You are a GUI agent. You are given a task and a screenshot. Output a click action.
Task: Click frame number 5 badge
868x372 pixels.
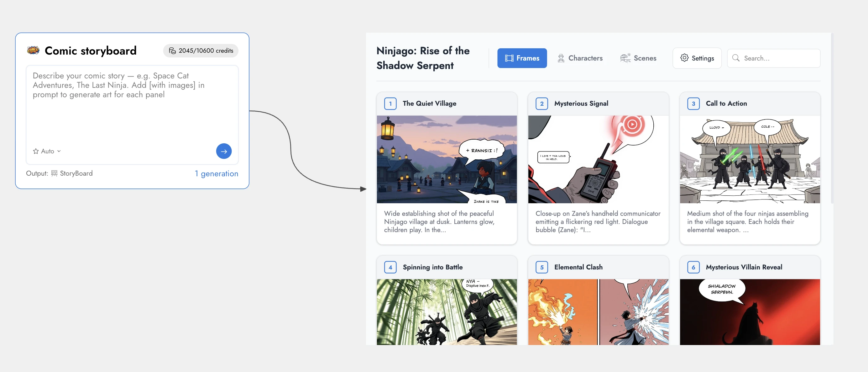click(x=541, y=267)
